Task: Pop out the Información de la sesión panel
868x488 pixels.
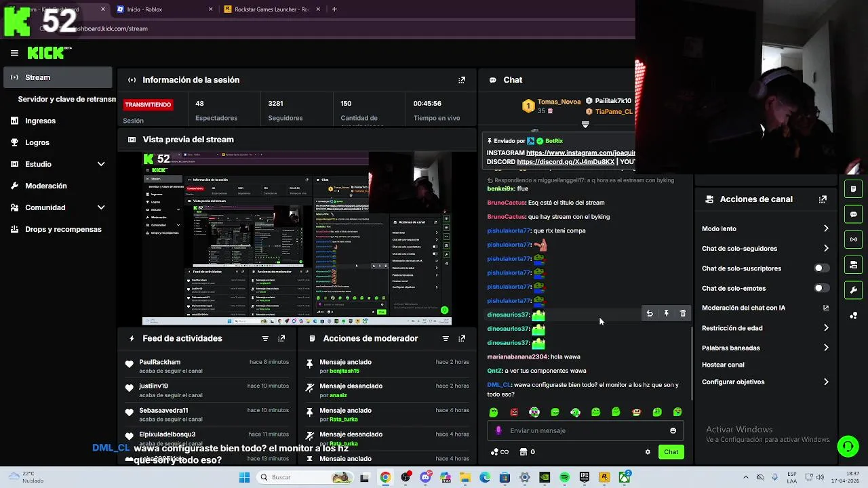Action: click(x=462, y=80)
